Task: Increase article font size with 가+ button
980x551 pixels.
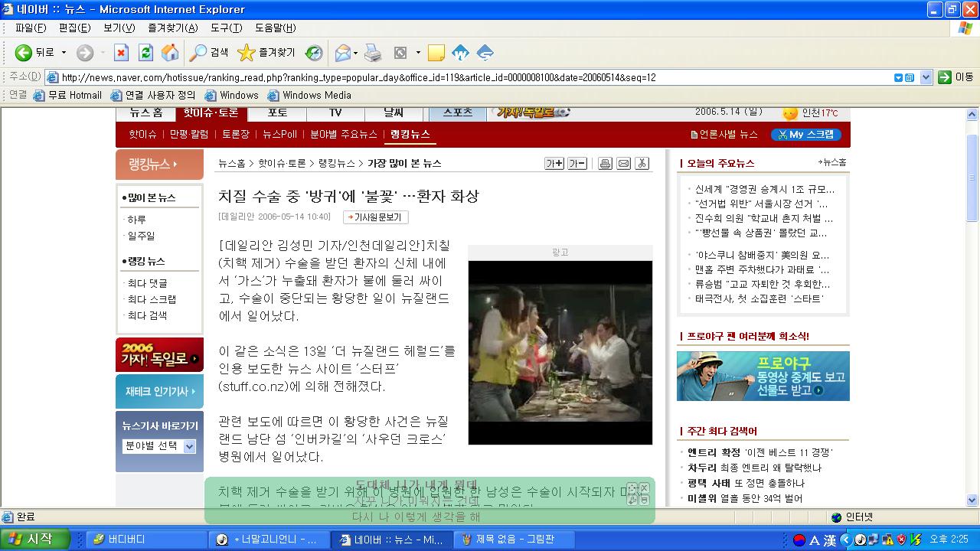Action: click(554, 163)
